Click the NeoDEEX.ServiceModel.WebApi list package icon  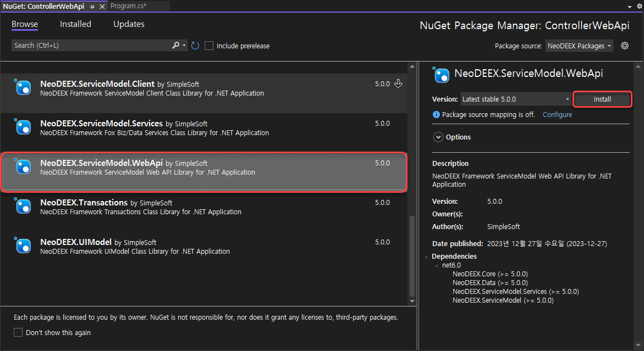pyautogui.click(x=23, y=166)
